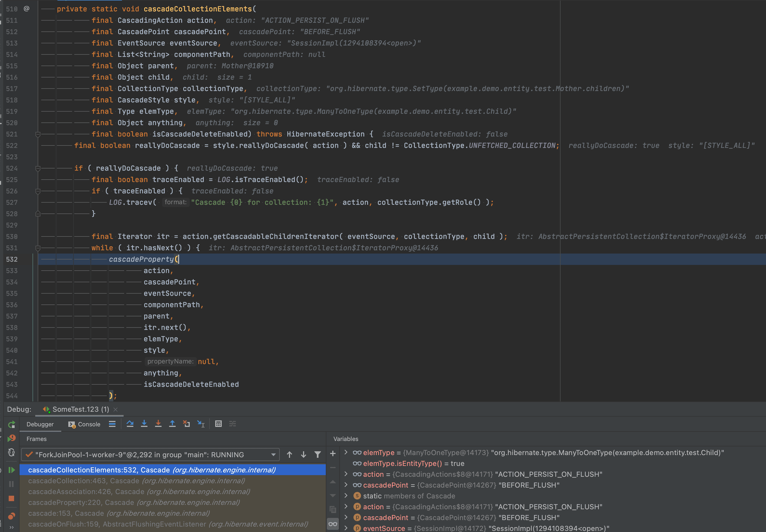Toggle the frames filter funnel icon
This screenshot has width=766, height=532.
tap(317, 455)
